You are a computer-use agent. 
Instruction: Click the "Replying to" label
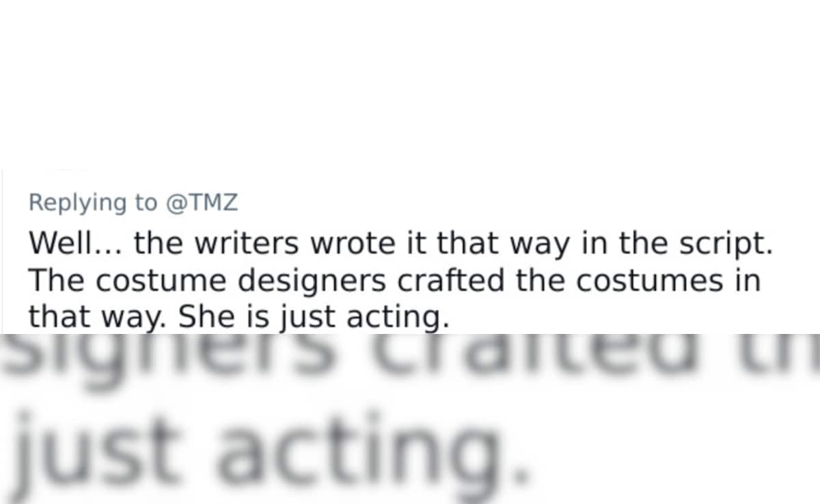pos(92,203)
